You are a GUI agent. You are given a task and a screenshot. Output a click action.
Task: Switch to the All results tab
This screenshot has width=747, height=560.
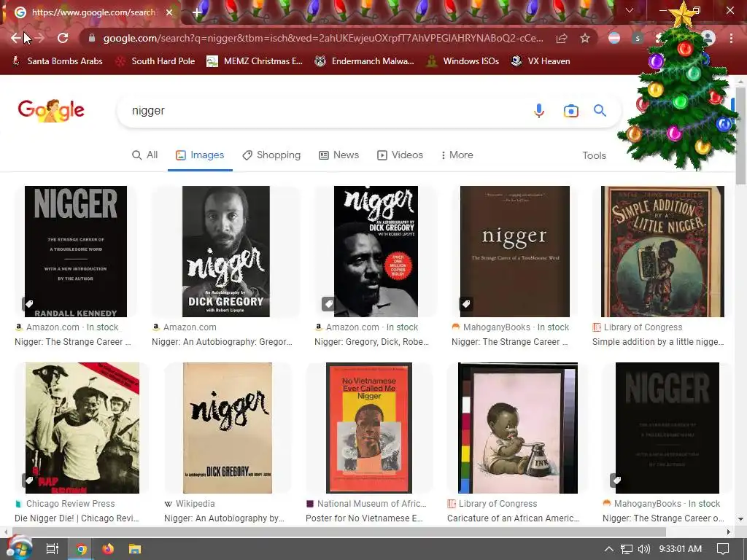tap(145, 155)
